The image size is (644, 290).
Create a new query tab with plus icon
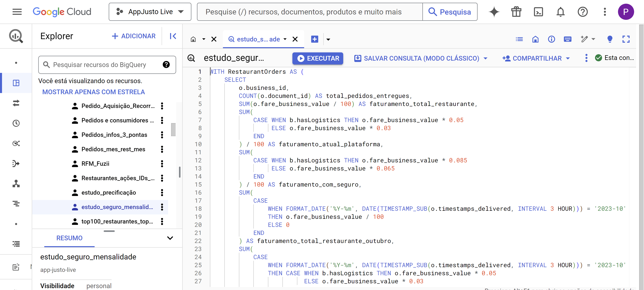pyautogui.click(x=315, y=39)
